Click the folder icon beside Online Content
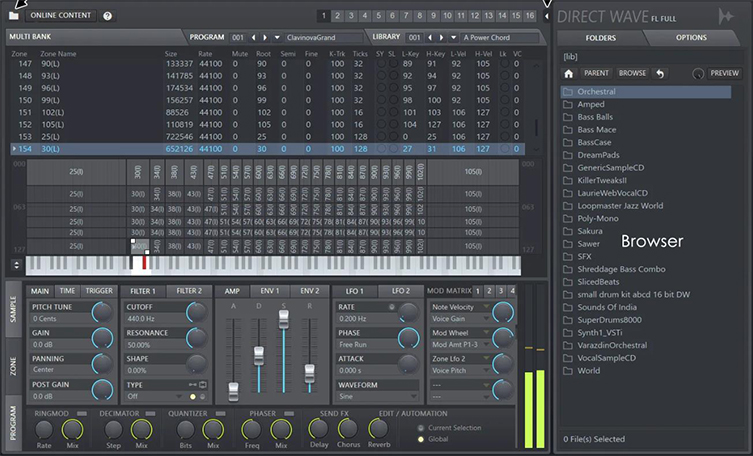The height and width of the screenshot is (456, 753). 14,16
